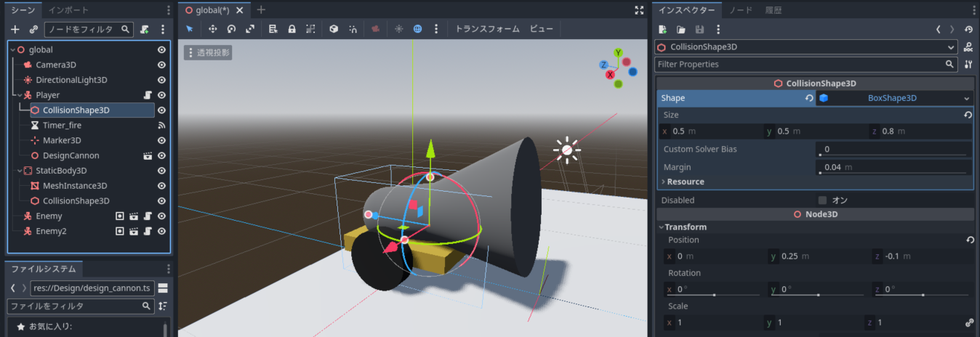Switch to the インポート tab
The width and height of the screenshot is (980, 337).
tap(68, 10)
